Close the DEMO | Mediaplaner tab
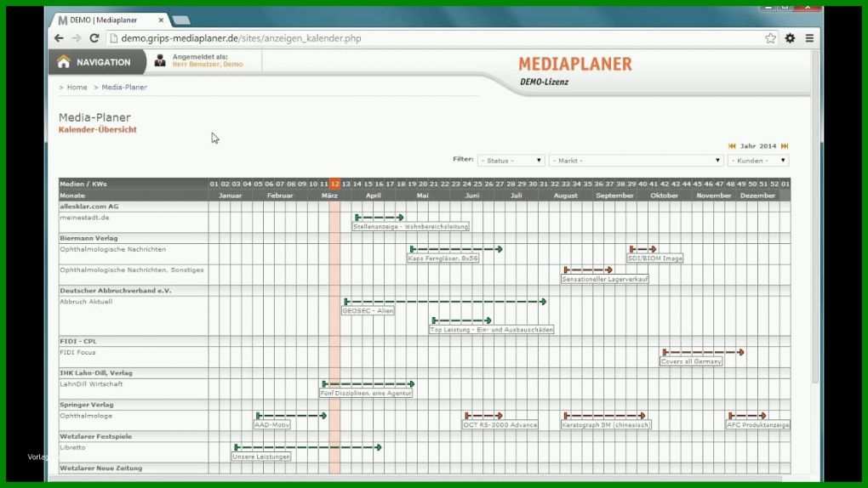The height and width of the screenshot is (488, 868). 161,20
